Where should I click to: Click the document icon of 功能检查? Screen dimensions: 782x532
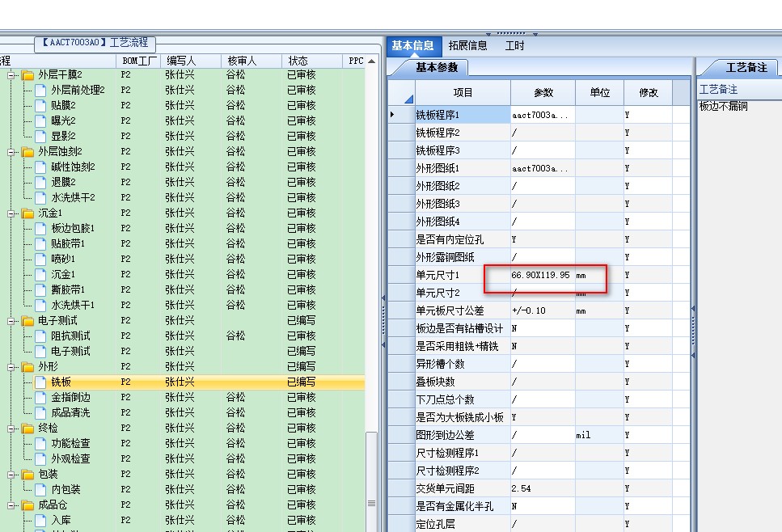coord(41,444)
